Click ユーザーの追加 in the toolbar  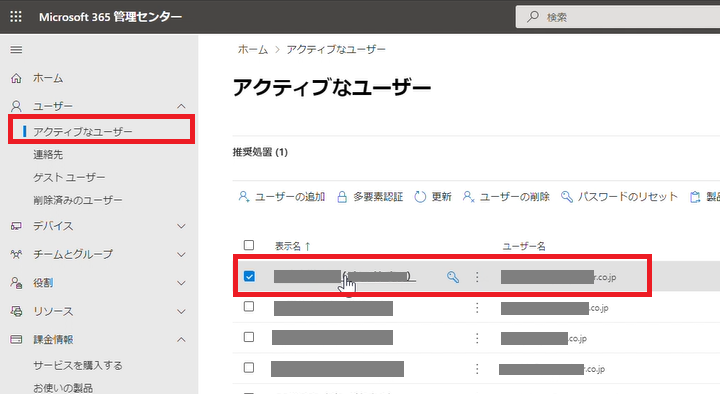[x=281, y=197]
